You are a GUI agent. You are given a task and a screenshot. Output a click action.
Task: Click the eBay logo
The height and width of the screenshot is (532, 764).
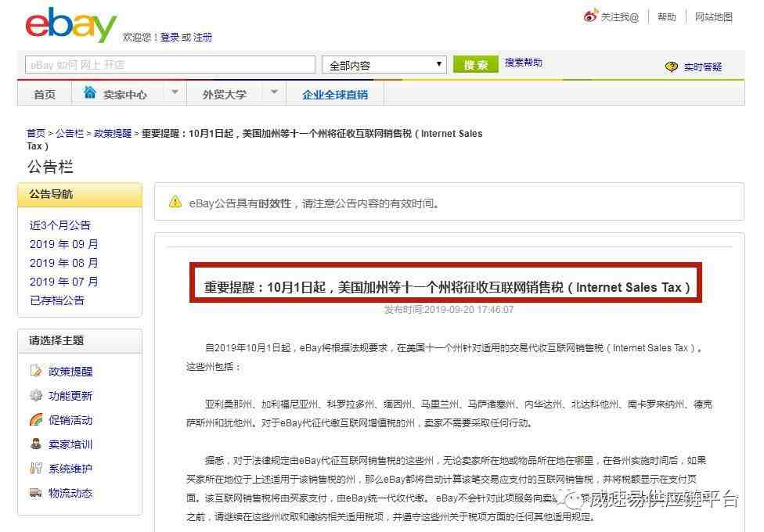click(70, 25)
